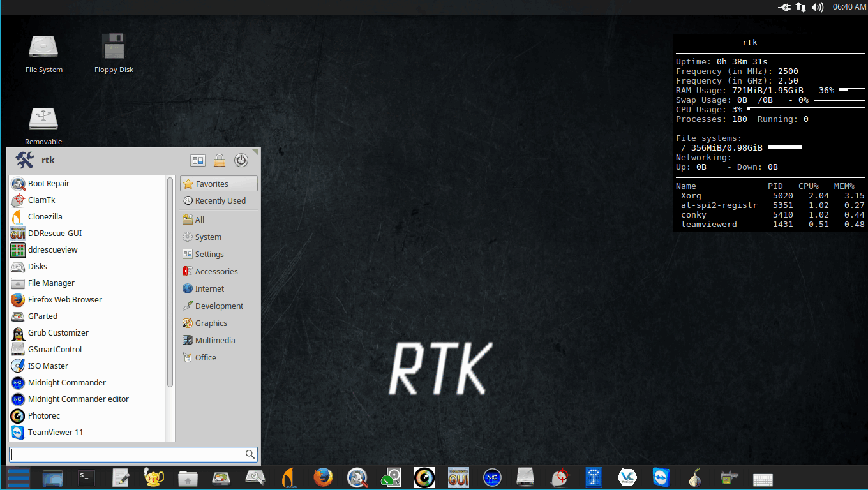The image size is (868, 490).
Task: Open the System category
Action: click(x=219, y=237)
